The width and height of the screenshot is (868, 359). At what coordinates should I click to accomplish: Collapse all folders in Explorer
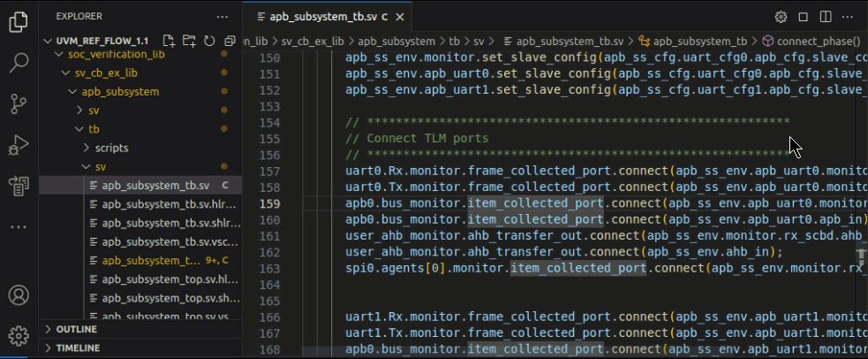point(228,41)
